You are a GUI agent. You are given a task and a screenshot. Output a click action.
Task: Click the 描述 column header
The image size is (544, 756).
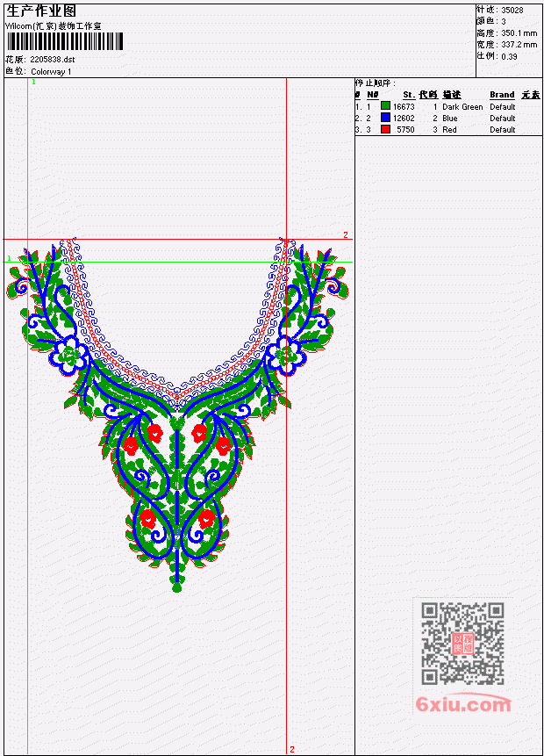pos(452,95)
